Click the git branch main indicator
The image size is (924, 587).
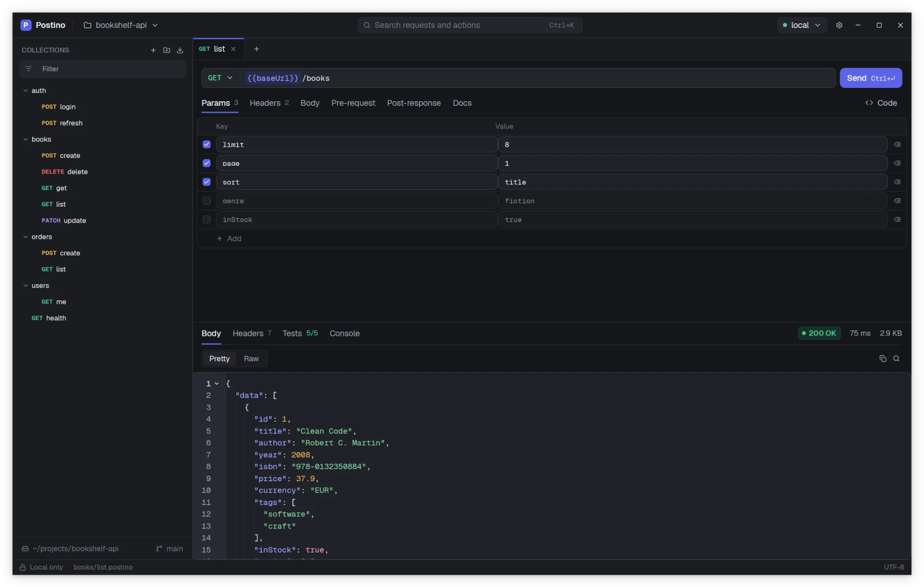point(169,549)
